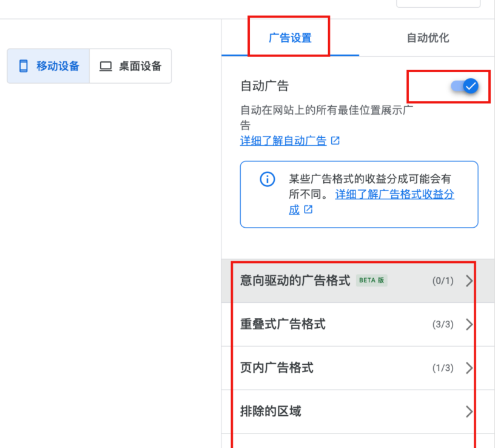Click the BETA 版 badge
Viewport: 495px width, 448px height.
pyautogui.click(x=371, y=280)
